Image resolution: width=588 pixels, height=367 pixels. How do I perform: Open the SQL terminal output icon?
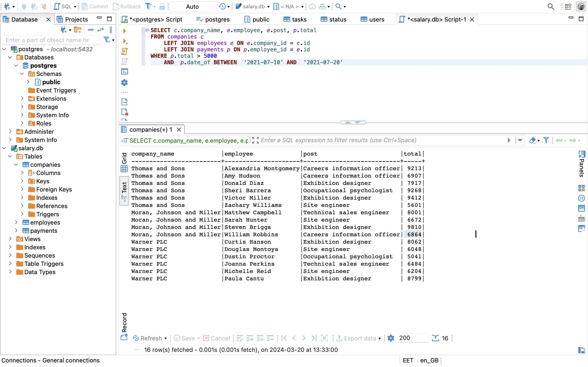click(x=124, y=72)
